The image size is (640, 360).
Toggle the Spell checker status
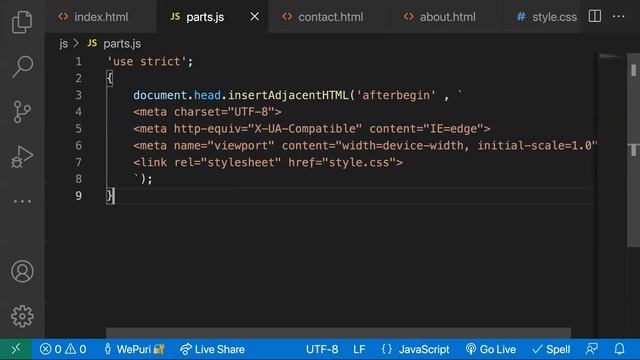point(551,349)
